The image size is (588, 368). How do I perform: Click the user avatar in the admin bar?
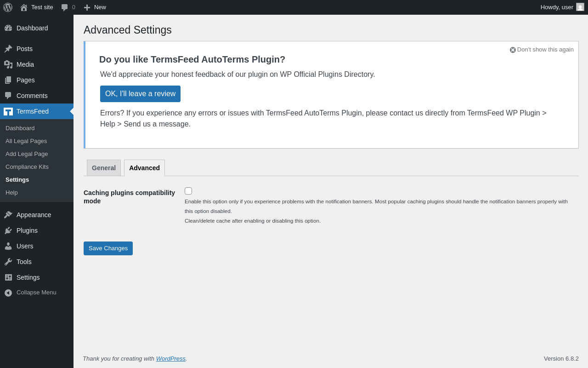point(580,7)
